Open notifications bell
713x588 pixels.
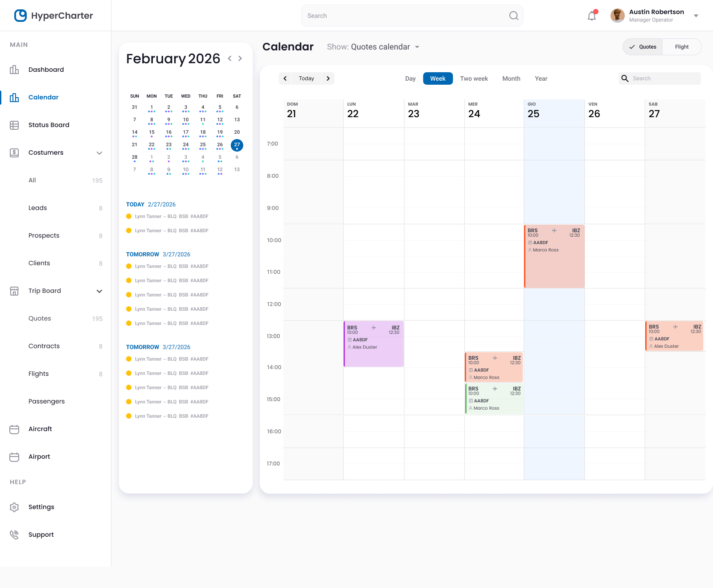click(592, 16)
